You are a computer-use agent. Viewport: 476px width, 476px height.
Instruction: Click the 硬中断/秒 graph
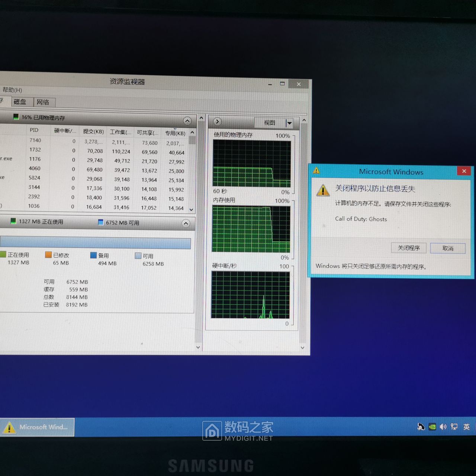pyautogui.click(x=250, y=295)
